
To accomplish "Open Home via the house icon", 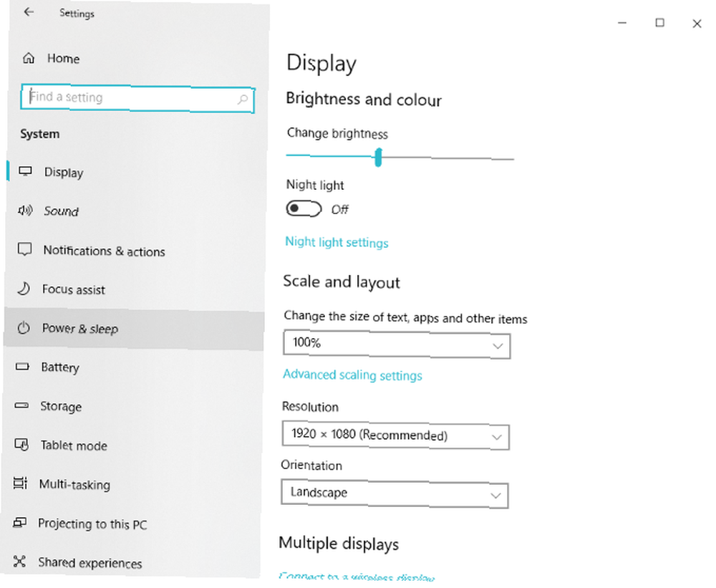I will tap(29, 58).
